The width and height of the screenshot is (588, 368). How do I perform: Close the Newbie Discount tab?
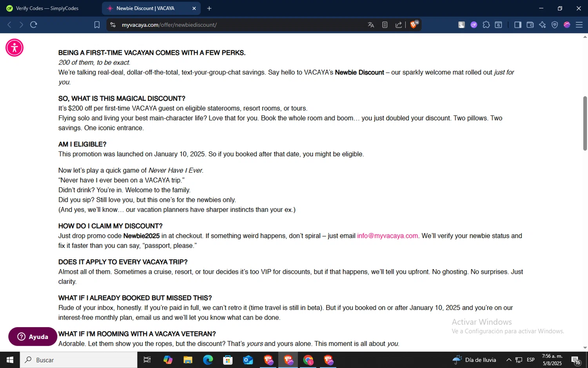point(194,8)
